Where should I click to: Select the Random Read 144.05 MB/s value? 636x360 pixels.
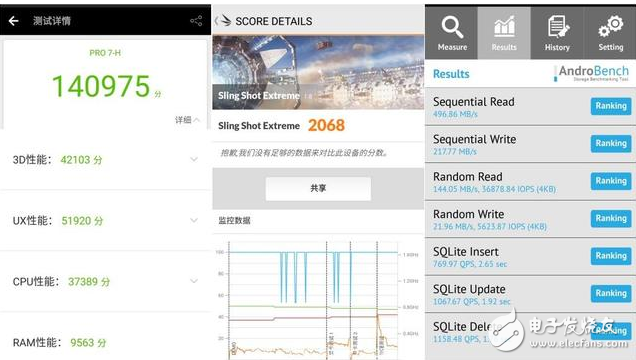pos(494,189)
